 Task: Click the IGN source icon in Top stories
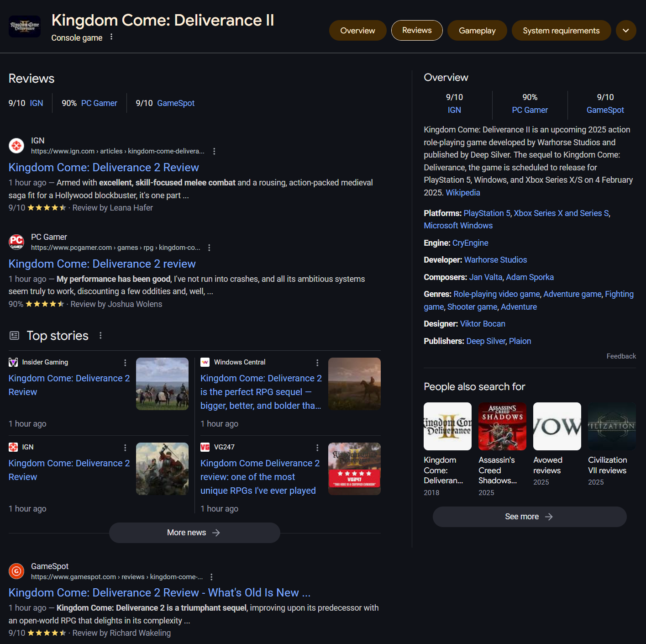pos(13,447)
